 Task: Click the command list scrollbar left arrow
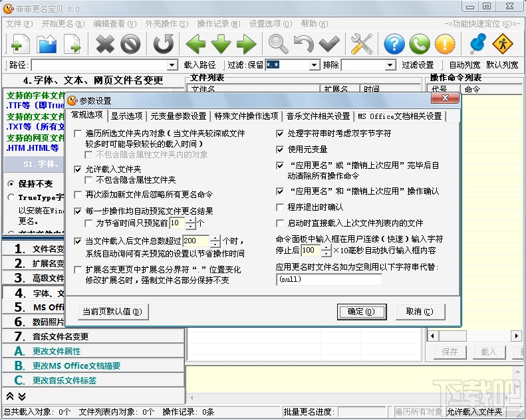tap(432, 336)
